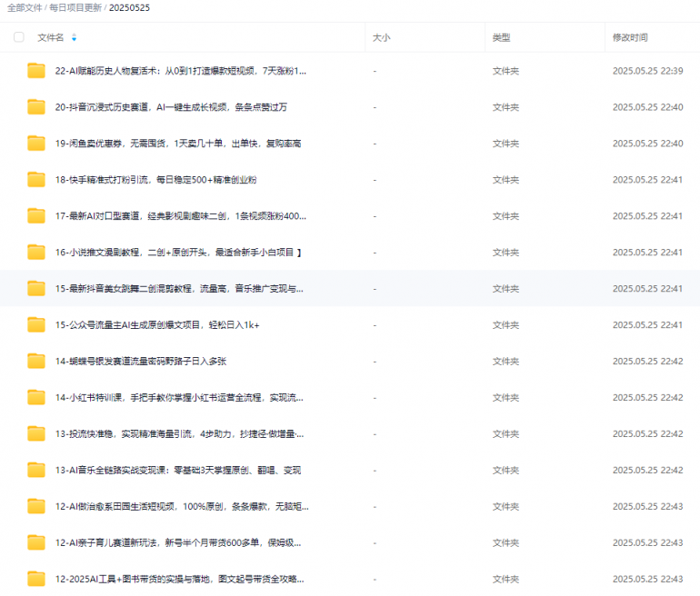Click folder icon of 12-AI亲子育儿赛道新玩法
The width and height of the screenshot is (700, 596).
coord(36,543)
